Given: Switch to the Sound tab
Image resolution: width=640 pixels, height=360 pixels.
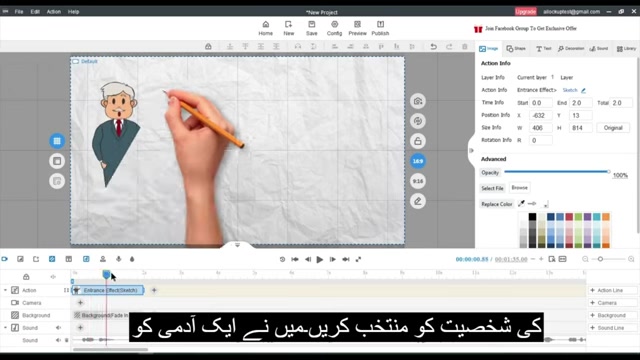Looking at the screenshot, I should pyautogui.click(x=599, y=49).
